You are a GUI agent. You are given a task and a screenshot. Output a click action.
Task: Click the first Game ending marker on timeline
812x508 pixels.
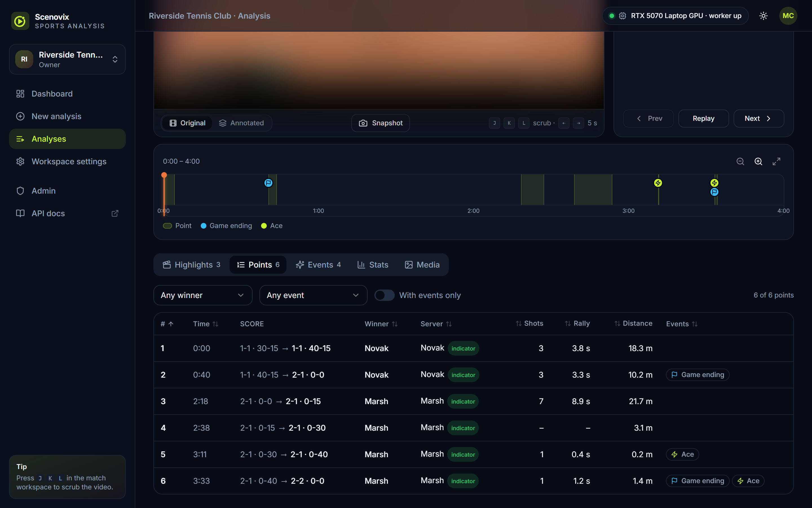click(268, 183)
